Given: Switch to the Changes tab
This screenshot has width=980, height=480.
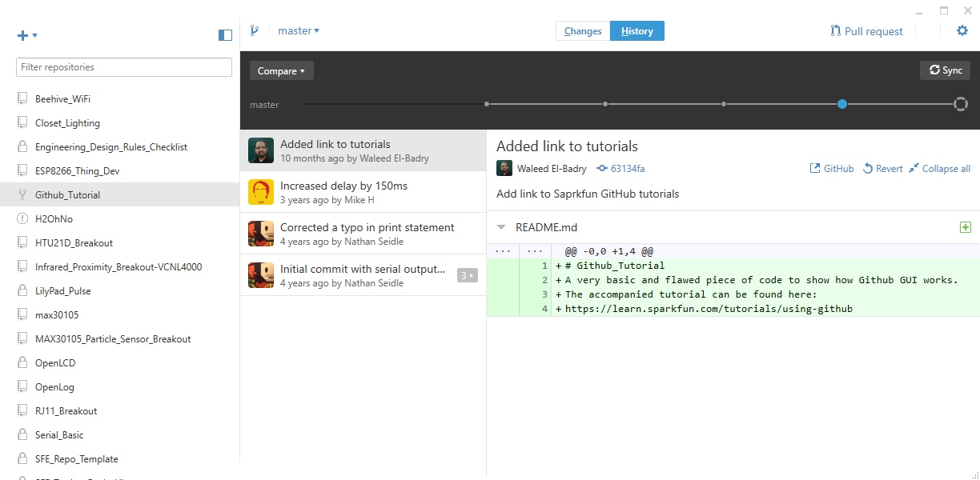Looking at the screenshot, I should point(583,31).
